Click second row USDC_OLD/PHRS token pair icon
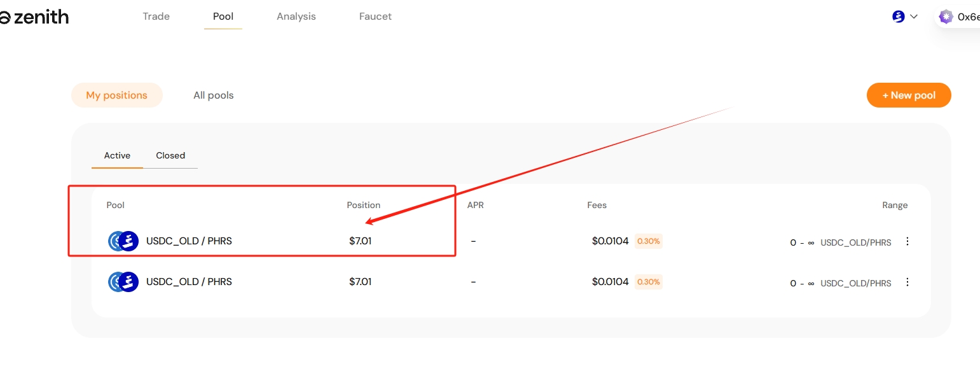 123,282
